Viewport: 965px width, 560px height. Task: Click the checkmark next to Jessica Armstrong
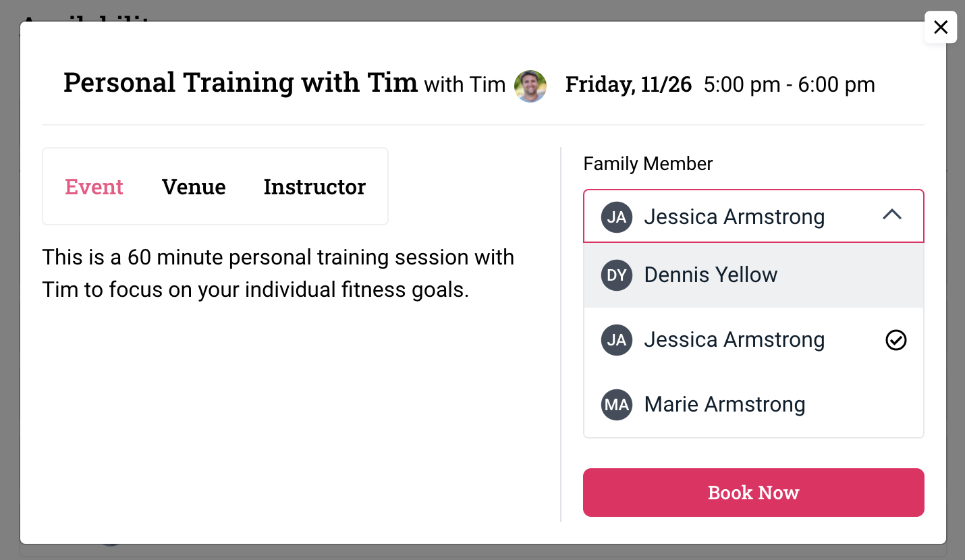click(x=895, y=340)
